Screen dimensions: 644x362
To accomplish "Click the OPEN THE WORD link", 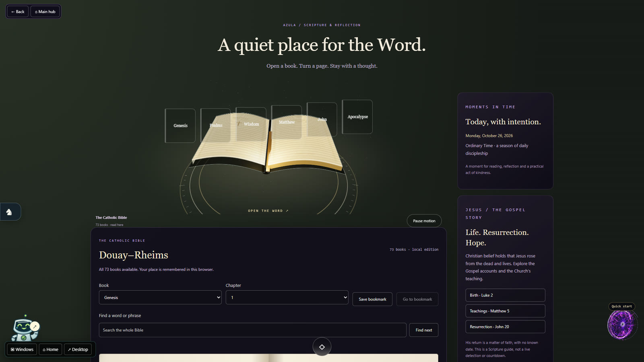I will [x=268, y=211].
